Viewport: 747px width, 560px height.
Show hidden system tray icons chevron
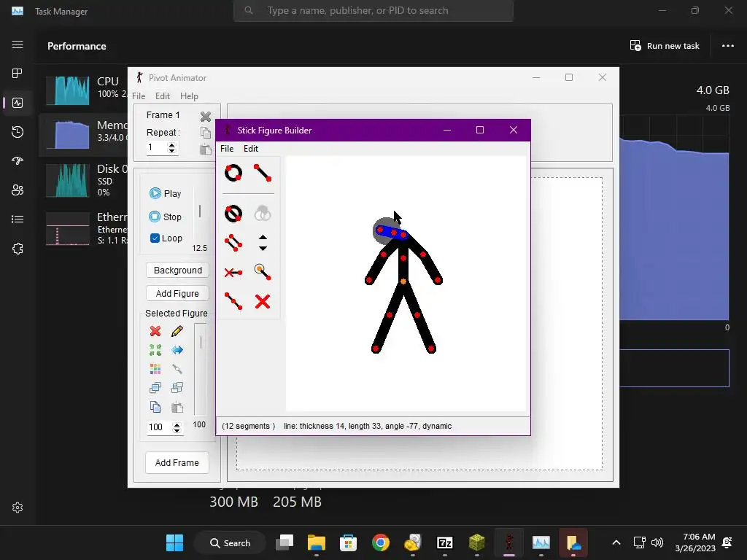click(x=616, y=542)
